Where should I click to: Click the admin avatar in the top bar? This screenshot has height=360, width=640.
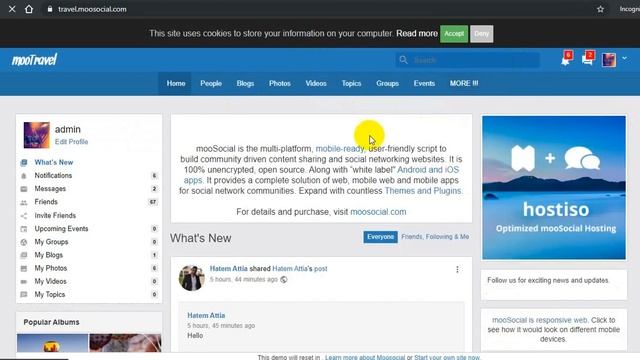[609, 60]
